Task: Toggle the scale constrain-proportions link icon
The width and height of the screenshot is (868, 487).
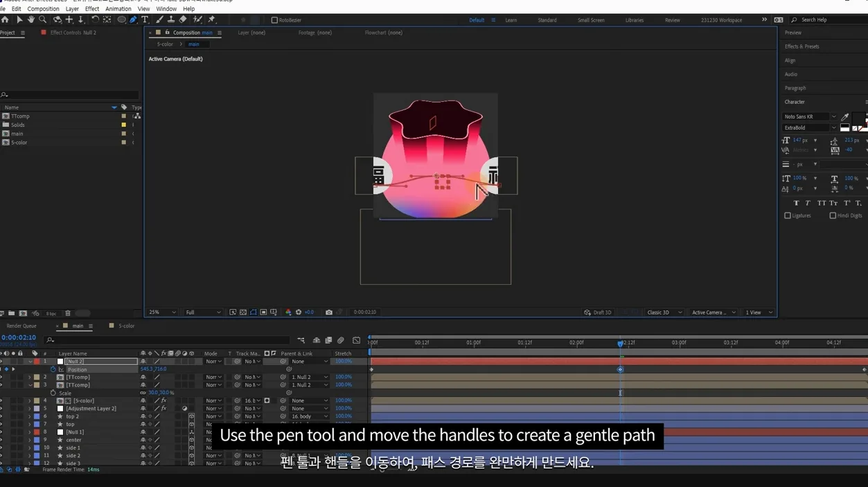Action: [x=143, y=393]
